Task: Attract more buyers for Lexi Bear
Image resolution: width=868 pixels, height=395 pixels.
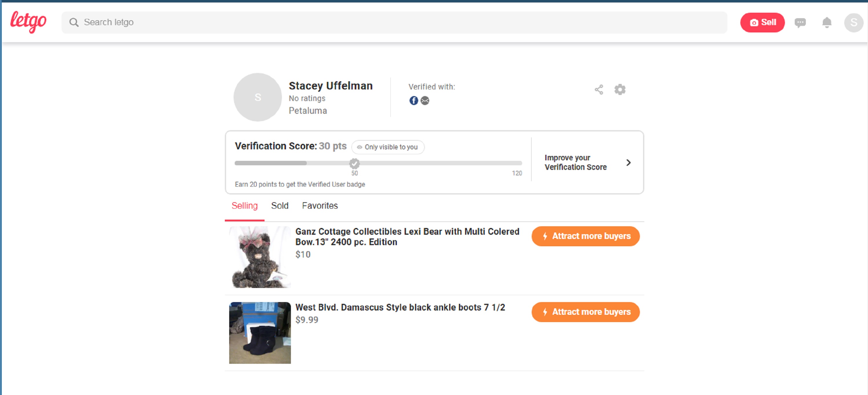Action: (x=585, y=236)
